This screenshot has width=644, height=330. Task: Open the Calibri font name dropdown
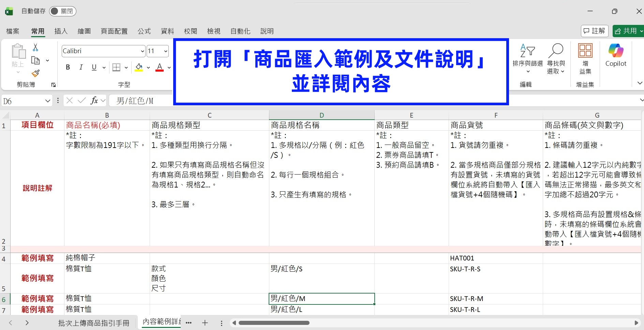click(143, 51)
